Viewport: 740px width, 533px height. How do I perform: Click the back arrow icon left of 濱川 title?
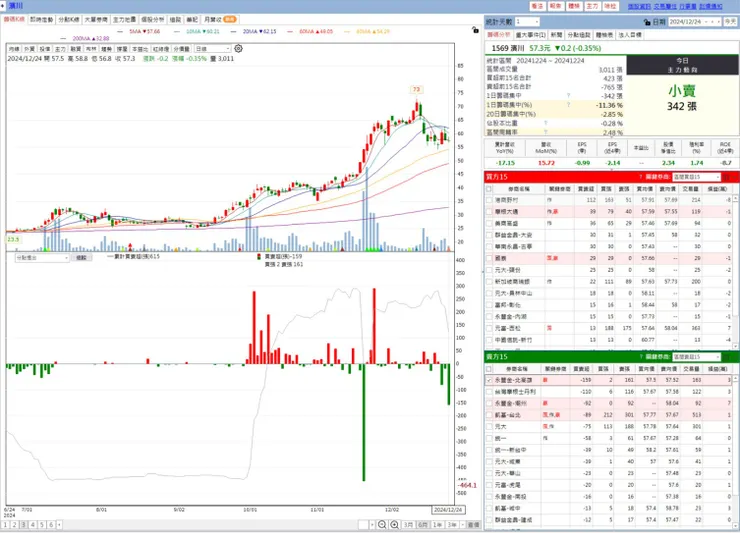[3, 6]
